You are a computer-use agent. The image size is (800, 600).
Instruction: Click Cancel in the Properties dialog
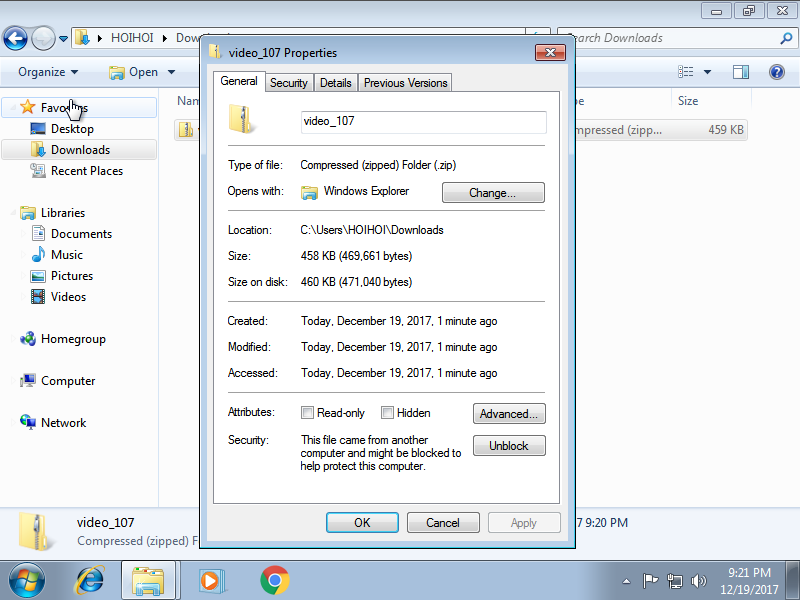coord(443,522)
